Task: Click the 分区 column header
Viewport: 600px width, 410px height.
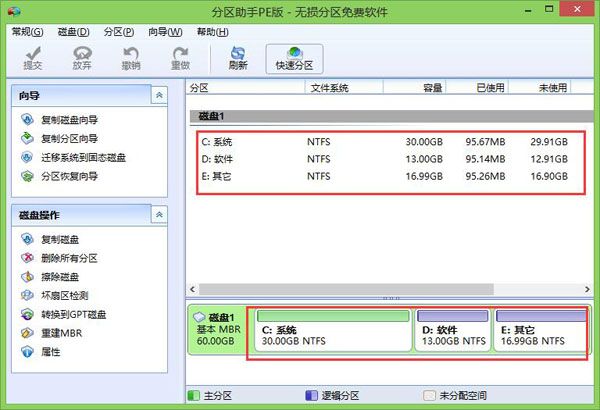Action: 246,88
